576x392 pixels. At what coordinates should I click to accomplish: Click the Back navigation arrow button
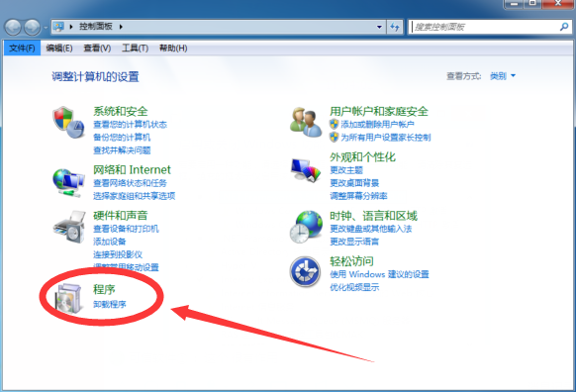[x=13, y=27]
